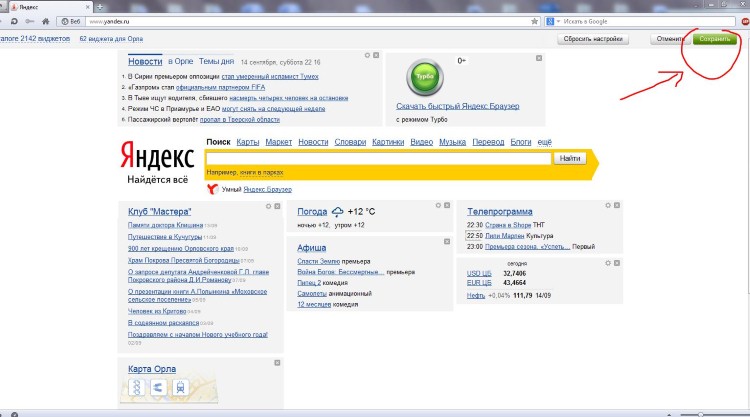Click the red Yandex Browser Y icon
The image size is (750, 417).
click(212, 189)
